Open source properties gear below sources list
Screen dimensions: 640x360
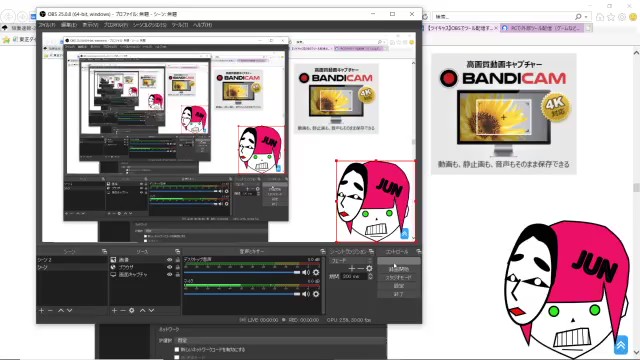point(131,311)
